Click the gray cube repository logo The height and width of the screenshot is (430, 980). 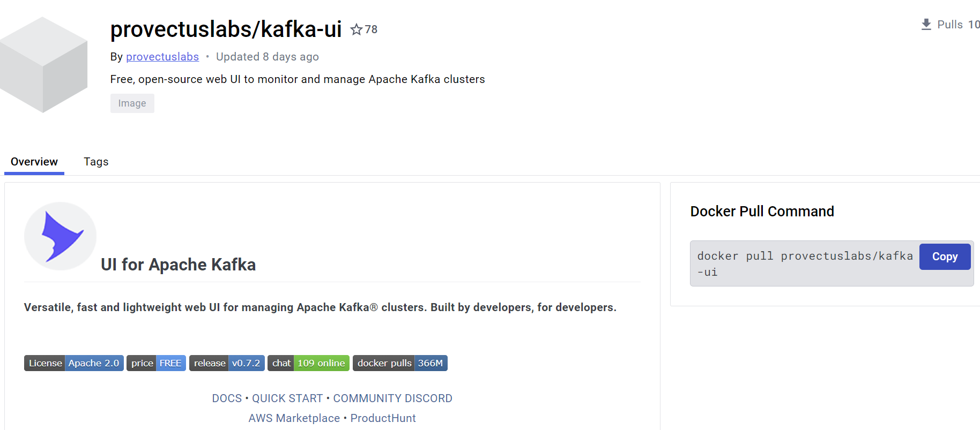click(x=43, y=65)
